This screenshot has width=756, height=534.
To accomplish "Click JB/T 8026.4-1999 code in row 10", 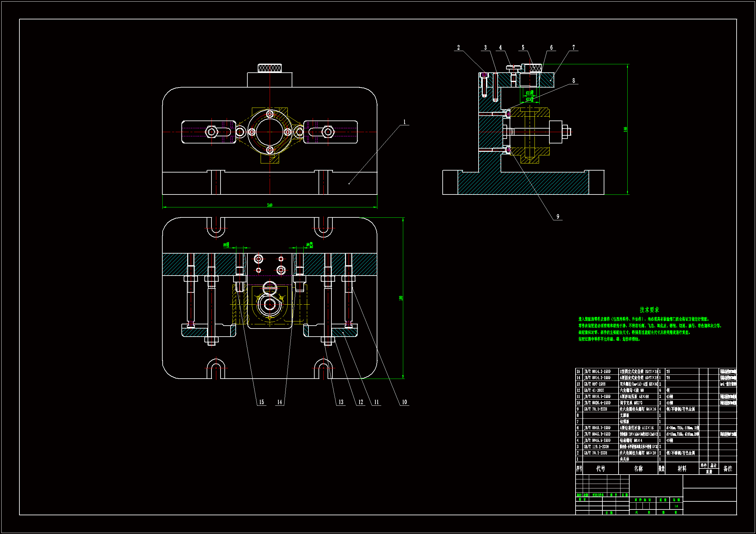I will (597, 403).
